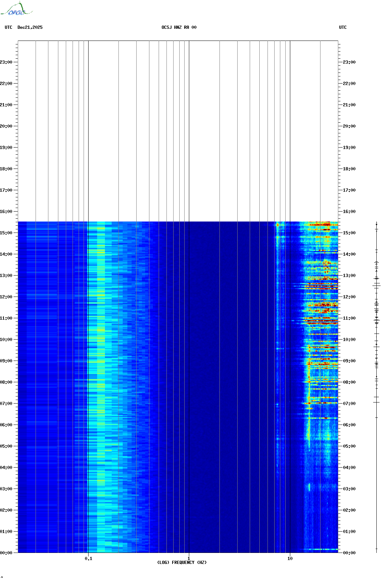This screenshot has height=581, width=392.
Task: Click the right axis 23:00 label
Action: click(349, 62)
